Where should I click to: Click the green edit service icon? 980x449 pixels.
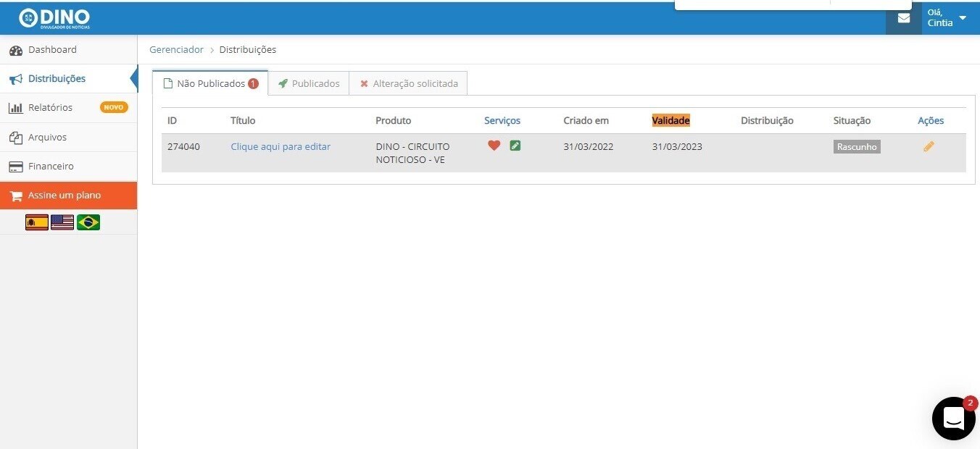click(x=515, y=146)
